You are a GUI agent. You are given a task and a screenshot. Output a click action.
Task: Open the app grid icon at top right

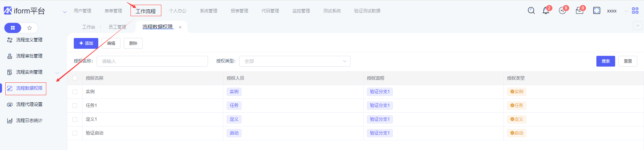tap(635, 11)
